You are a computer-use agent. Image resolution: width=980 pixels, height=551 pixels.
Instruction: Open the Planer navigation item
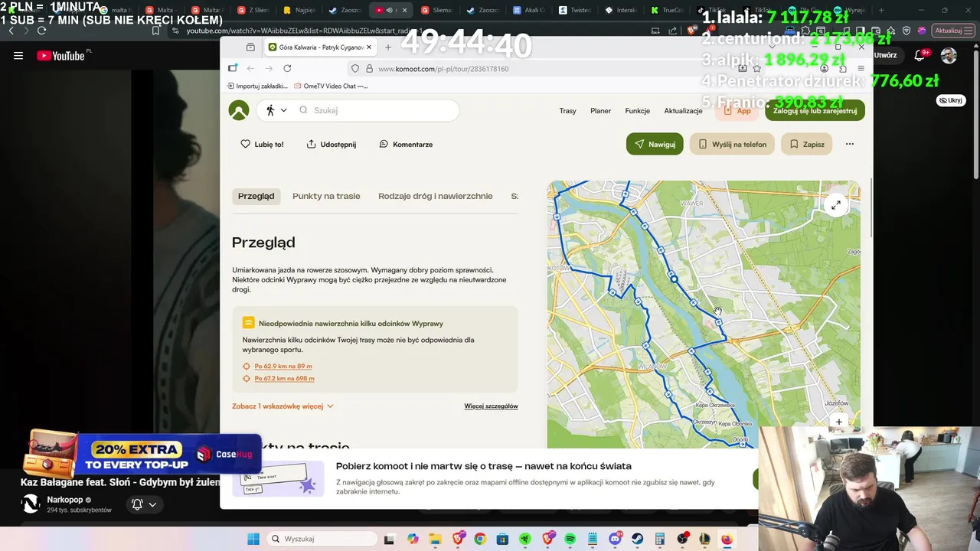tap(600, 111)
